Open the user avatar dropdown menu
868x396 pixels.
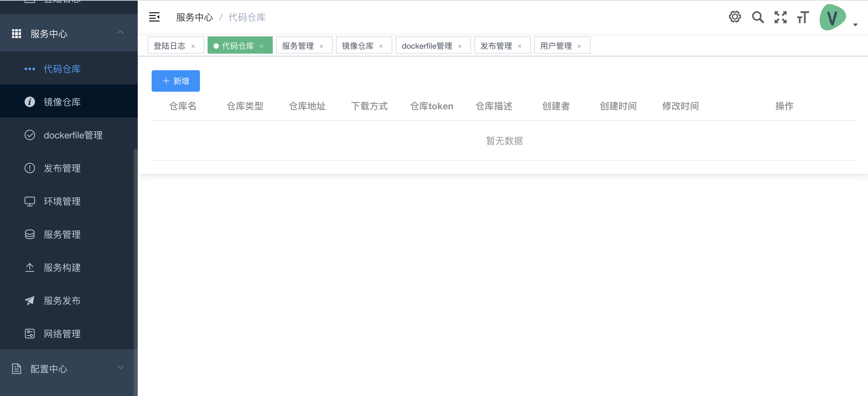pos(833,18)
